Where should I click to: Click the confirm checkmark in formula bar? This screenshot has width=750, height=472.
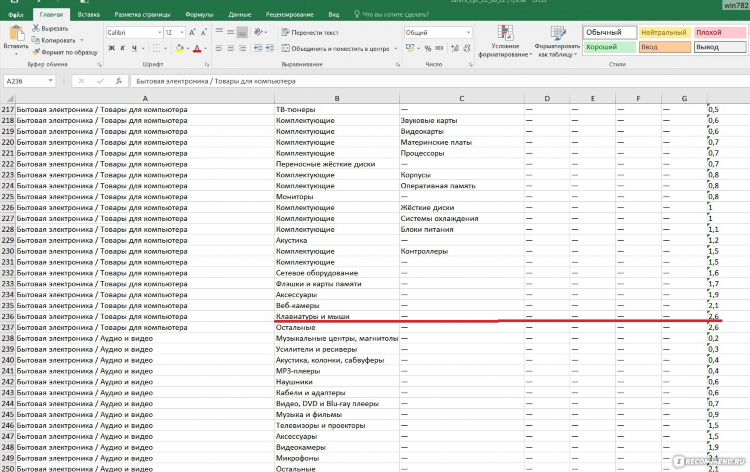click(x=100, y=81)
